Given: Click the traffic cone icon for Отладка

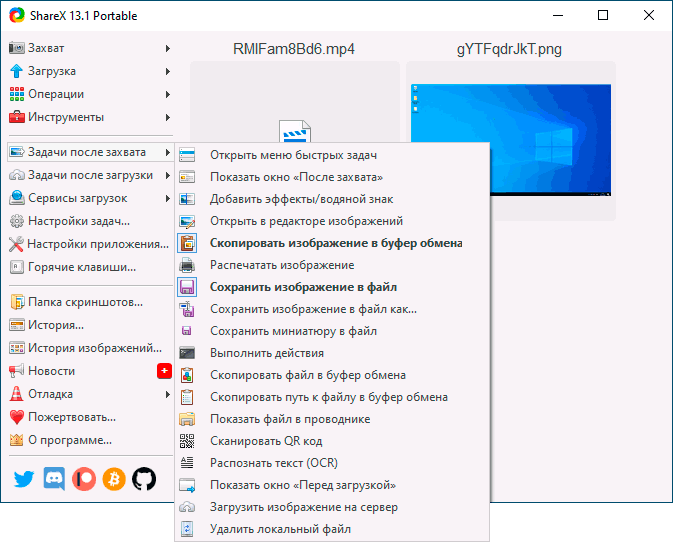Looking at the screenshot, I should 17,394.
